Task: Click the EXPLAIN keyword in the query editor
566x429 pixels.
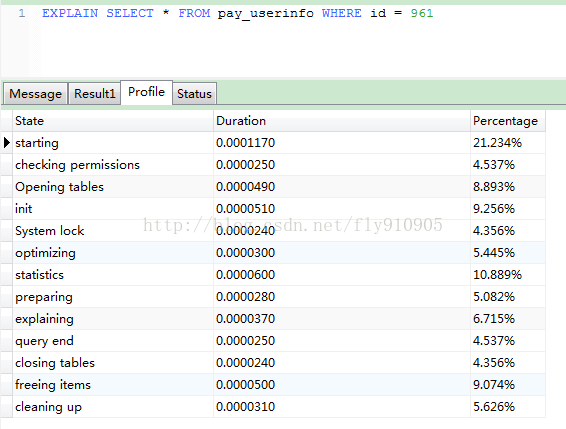Action: coord(70,13)
